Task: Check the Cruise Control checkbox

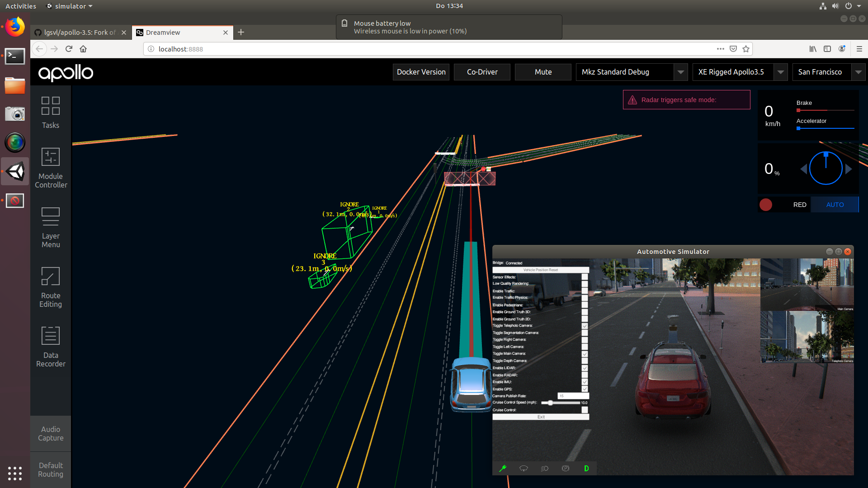Action: click(x=585, y=410)
